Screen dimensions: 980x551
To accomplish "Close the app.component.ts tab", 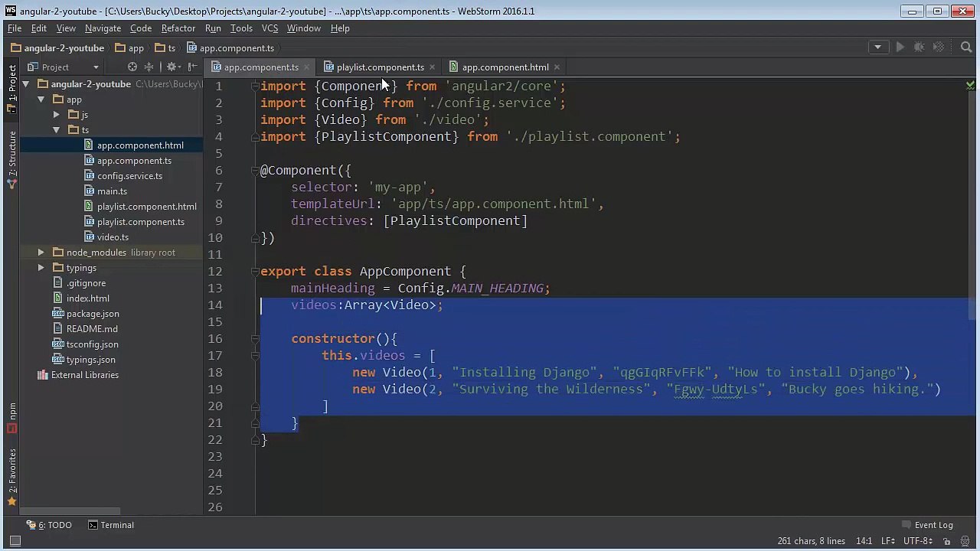I will (306, 67).
